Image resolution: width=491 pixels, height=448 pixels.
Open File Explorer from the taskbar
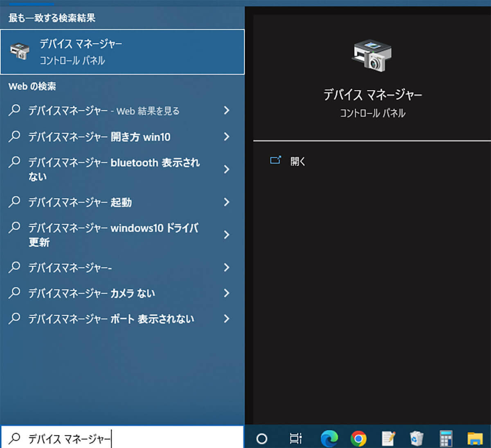(x=475, y=439)
